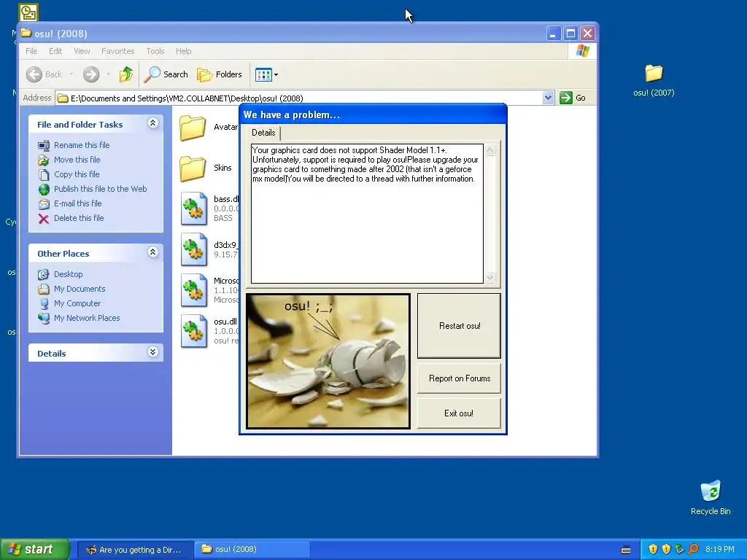The width and height of the screenshot is (747, 560).
Task: Minimize the osu! (2008) Explorer window
Action: coord(553,34)
